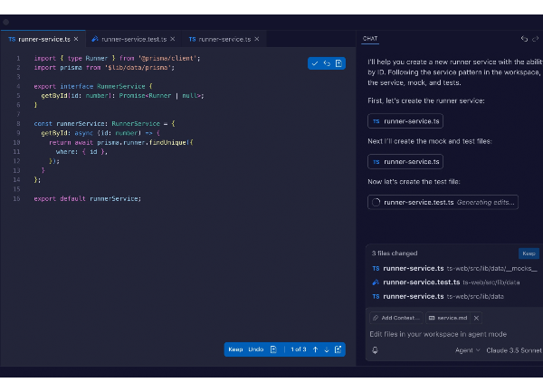Click the file icon beside Undo in the bottom toolbar
This screenshot has height=392, width=543.
[273, 349]
